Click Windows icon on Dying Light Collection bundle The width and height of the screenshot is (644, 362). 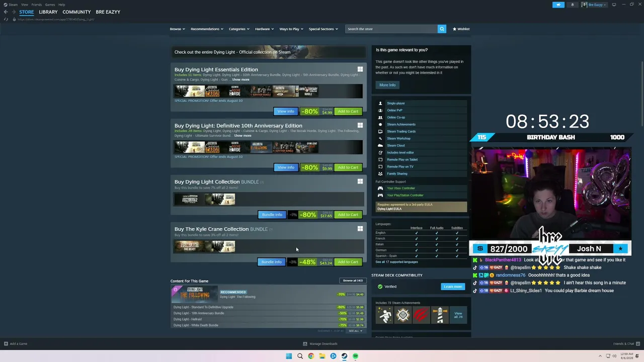(x=360, y=182)
